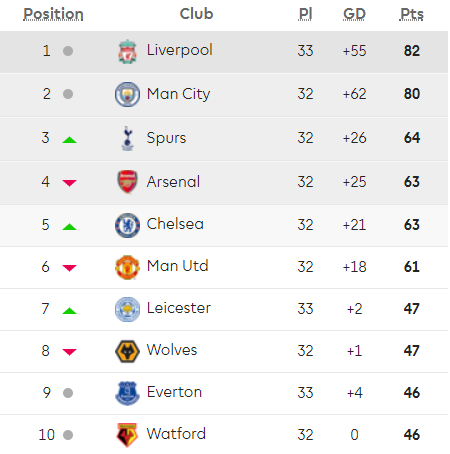Click the Watford club crest
This screenshot has height=454, width=450.
(127, 435)
